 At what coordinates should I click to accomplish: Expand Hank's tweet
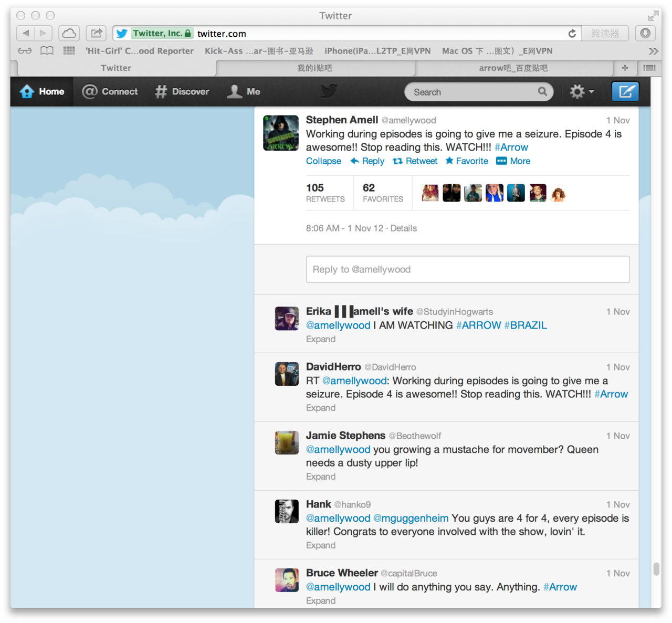click(321, 545)
